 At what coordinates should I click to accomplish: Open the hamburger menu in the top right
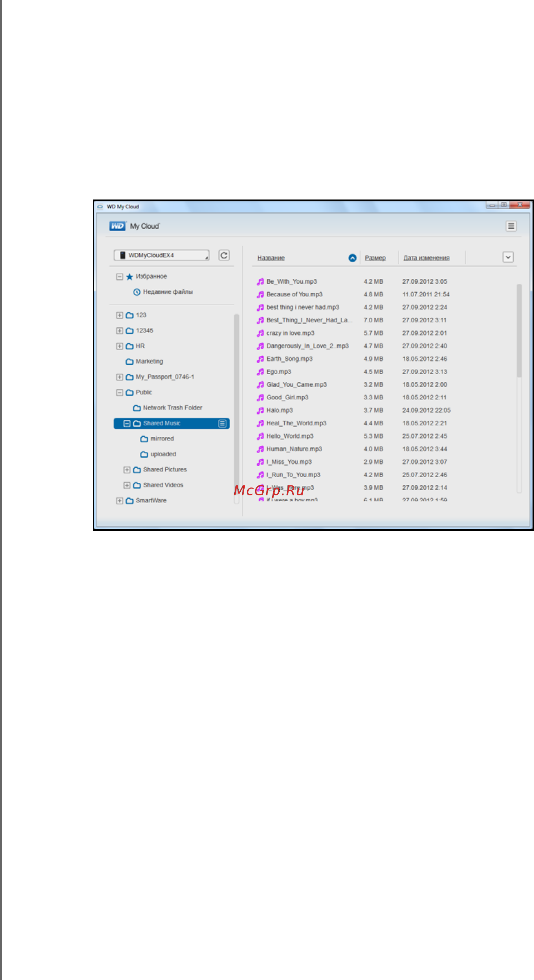[x=511, y=226]
